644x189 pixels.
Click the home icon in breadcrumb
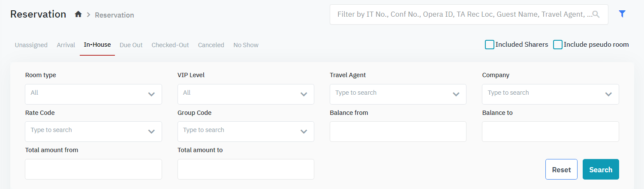(x=78, y=15)
